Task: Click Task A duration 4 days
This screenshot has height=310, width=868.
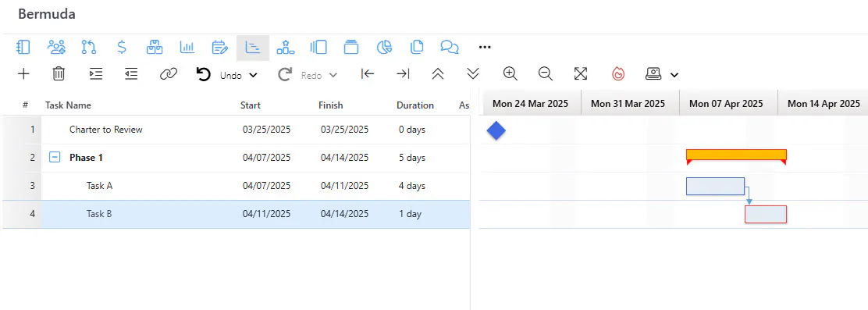Action: [412, 186]
